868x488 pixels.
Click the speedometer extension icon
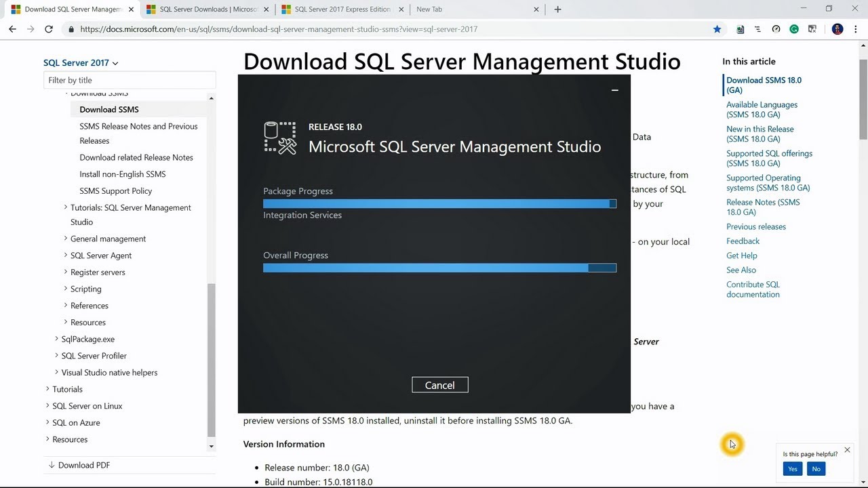(x=776, y=29)
